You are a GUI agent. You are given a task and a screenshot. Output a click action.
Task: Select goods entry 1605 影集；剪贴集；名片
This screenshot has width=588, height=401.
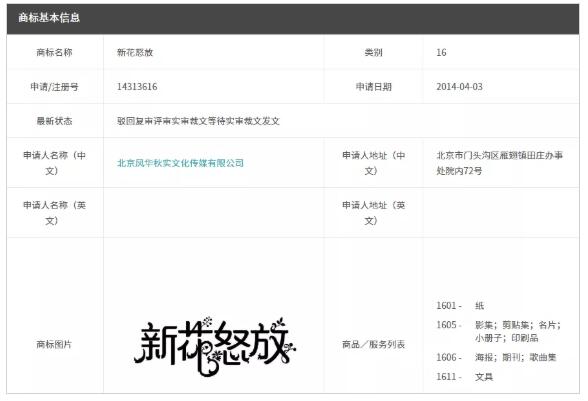point(498,331)
